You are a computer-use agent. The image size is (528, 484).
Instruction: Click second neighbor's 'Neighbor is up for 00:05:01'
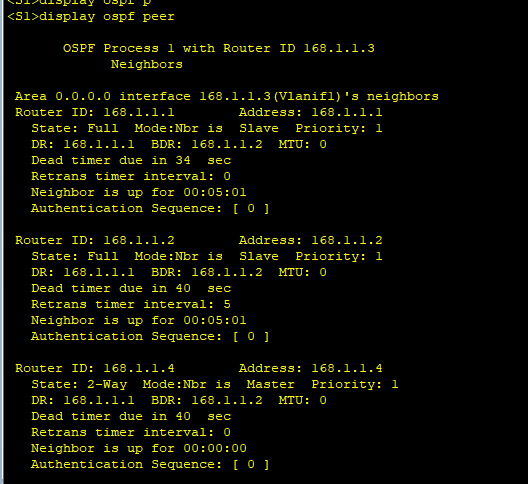139,320
